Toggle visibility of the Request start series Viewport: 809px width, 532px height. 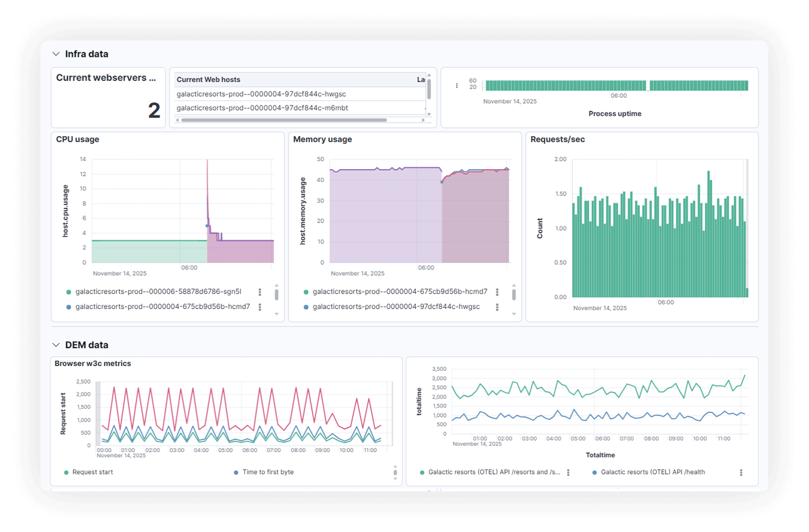tap(93, 472)
